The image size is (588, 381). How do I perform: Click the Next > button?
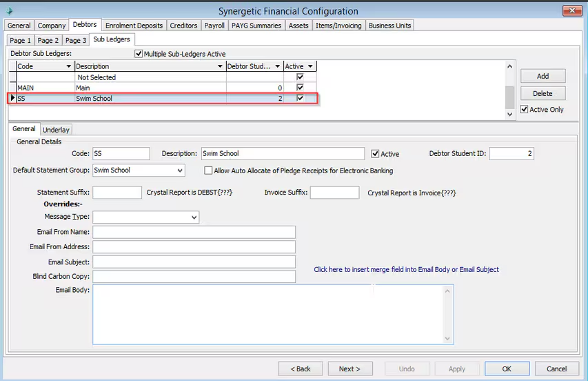pos(350,369)
